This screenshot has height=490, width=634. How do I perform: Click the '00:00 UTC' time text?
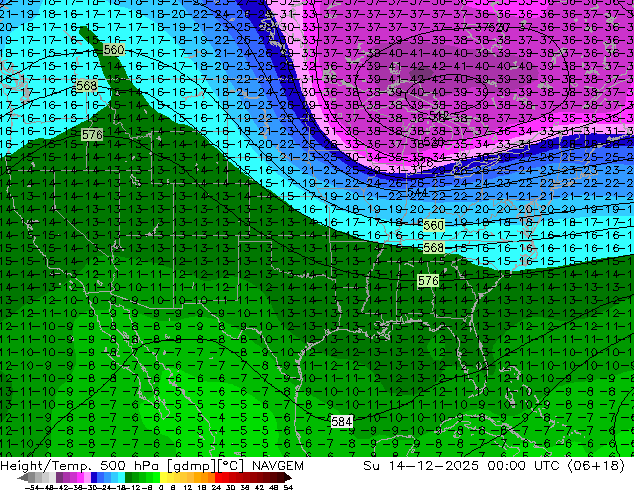(x=523, y=466)
